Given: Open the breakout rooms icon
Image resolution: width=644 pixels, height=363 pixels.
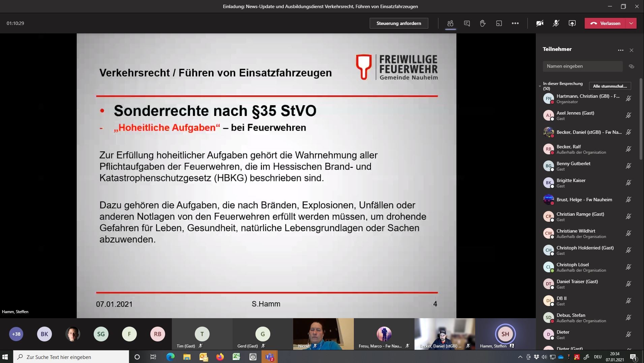Looking at the screenshot, I should tap(499, 23).
